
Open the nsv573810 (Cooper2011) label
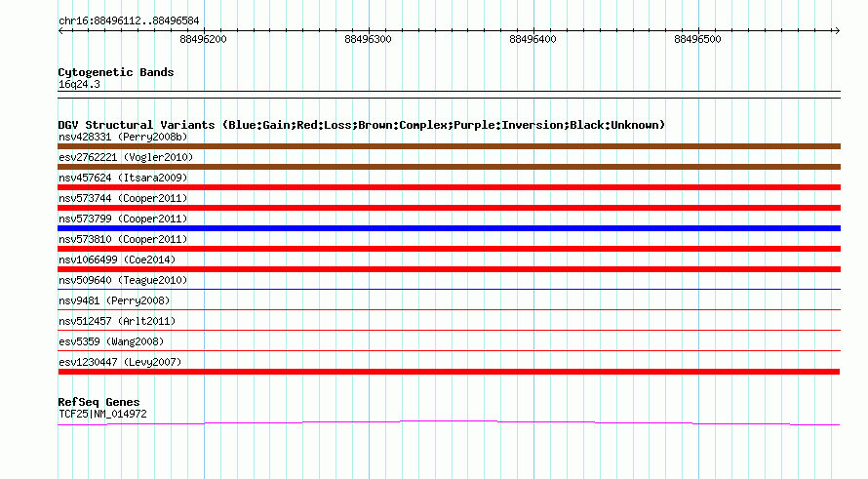click(123, 239)
